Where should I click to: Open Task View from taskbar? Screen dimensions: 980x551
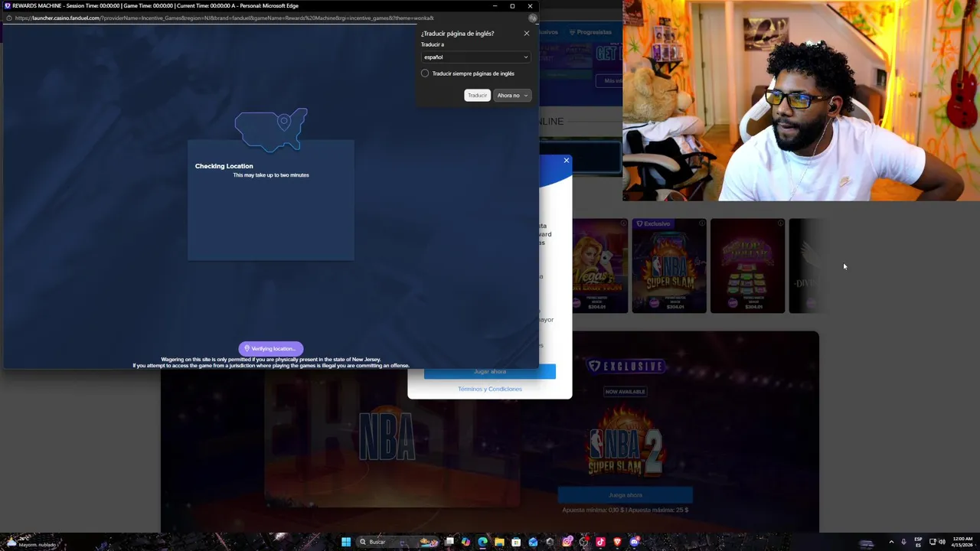[449, 542]
